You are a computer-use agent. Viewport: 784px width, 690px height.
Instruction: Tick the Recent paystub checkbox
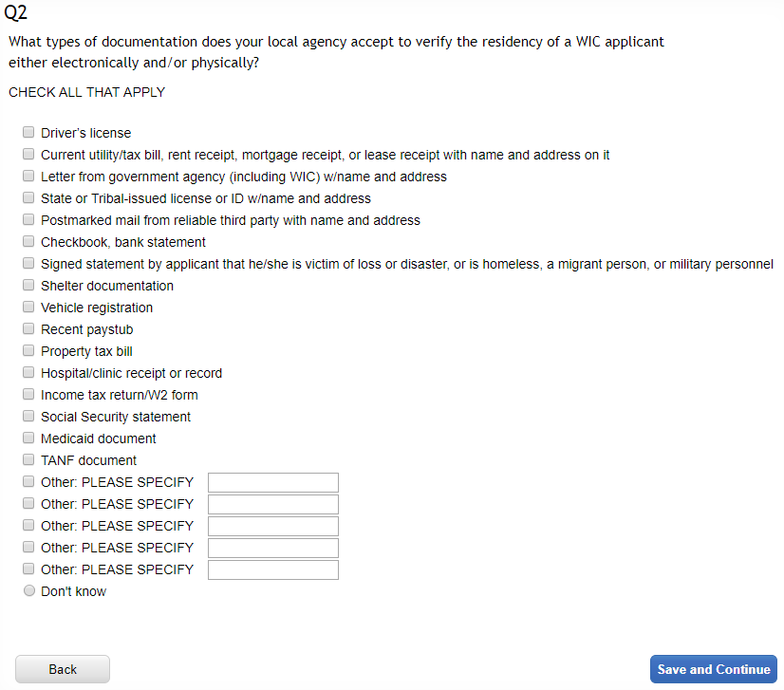point(28,329)
